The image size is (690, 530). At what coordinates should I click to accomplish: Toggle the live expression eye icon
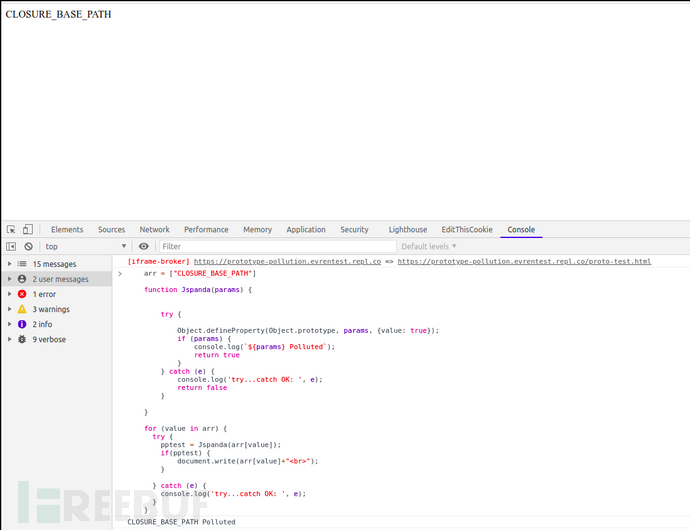[x=143, y=247]
